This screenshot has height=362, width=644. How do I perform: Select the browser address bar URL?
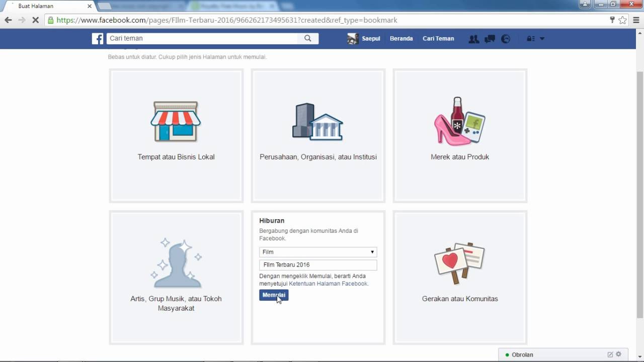[226, 21]
